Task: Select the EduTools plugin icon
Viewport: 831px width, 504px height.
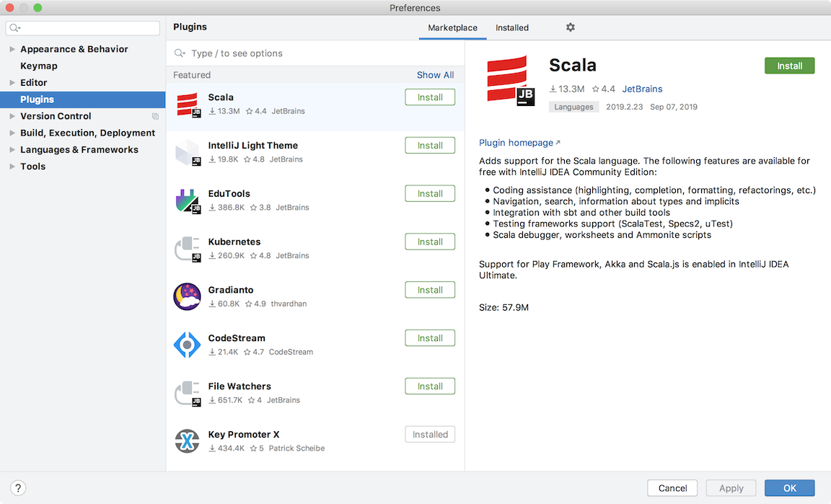Action: coord(187,200)
